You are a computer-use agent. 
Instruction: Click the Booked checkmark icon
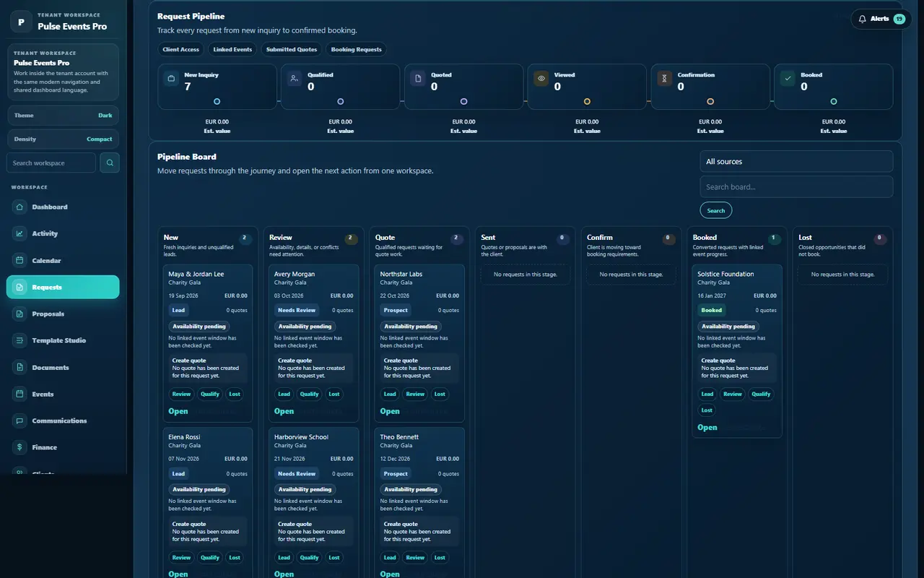(788, 78)
